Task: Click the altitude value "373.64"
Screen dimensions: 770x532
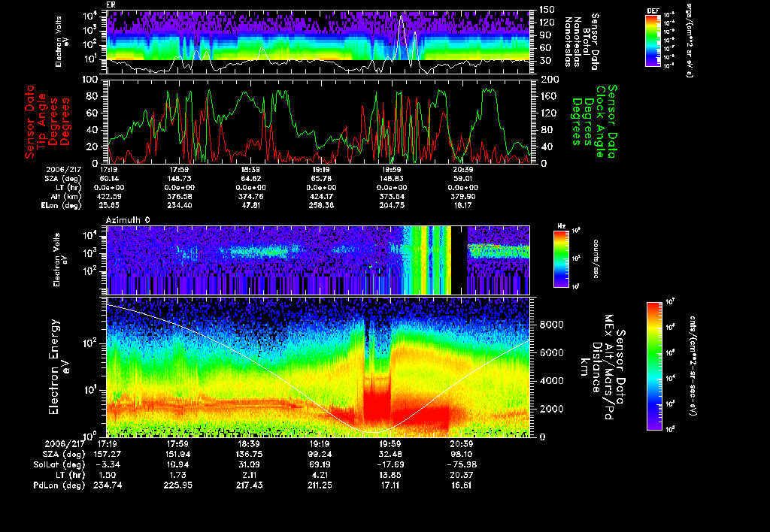Action: (393, 196)
